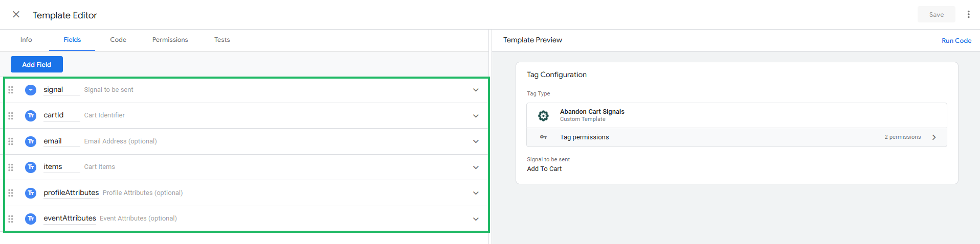Image resolution: width=980 pixels, height=244 pixels.
Task: Click the gear icon for Abandon Cart Signals
Action: tap(543, 115)
